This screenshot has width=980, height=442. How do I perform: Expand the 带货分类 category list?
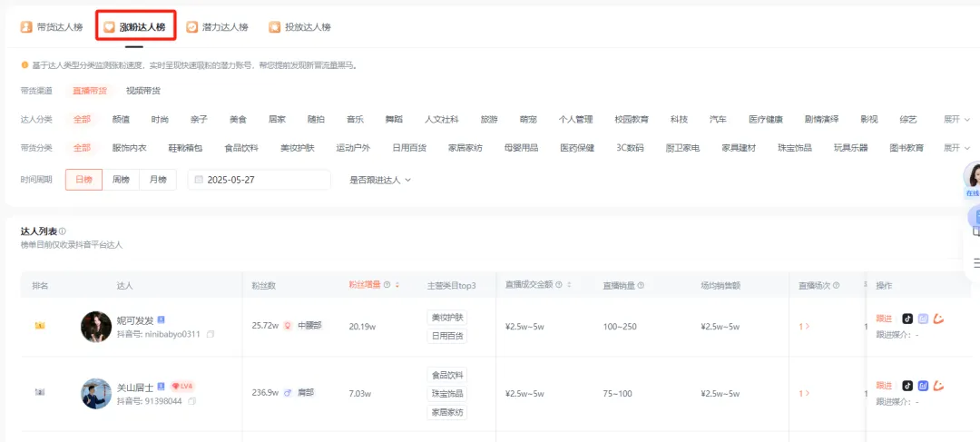click(x=956, y=148)
